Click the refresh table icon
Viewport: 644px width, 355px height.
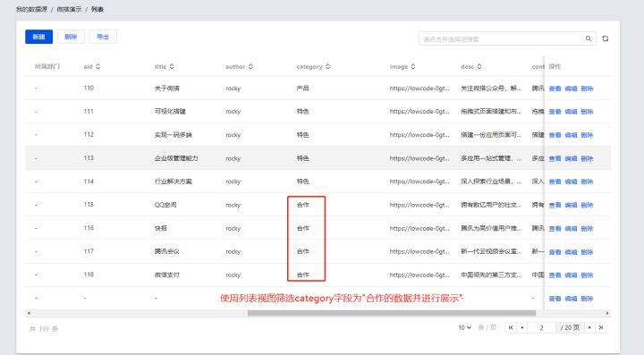(x=605, y=38)
